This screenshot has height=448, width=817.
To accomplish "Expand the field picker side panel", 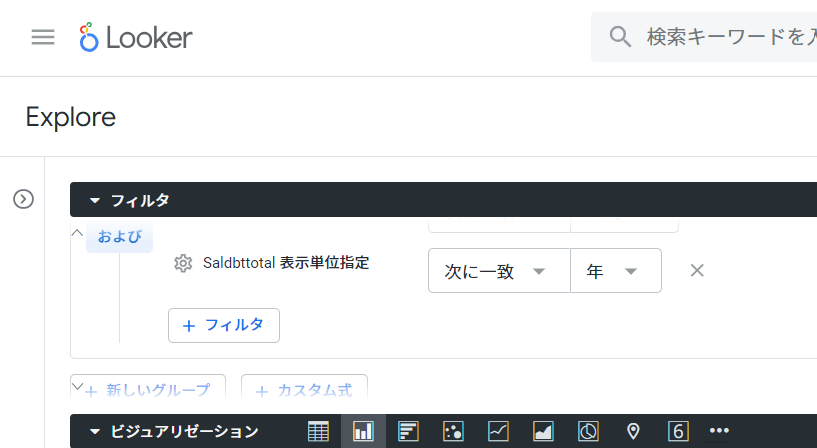I will 23,199.
